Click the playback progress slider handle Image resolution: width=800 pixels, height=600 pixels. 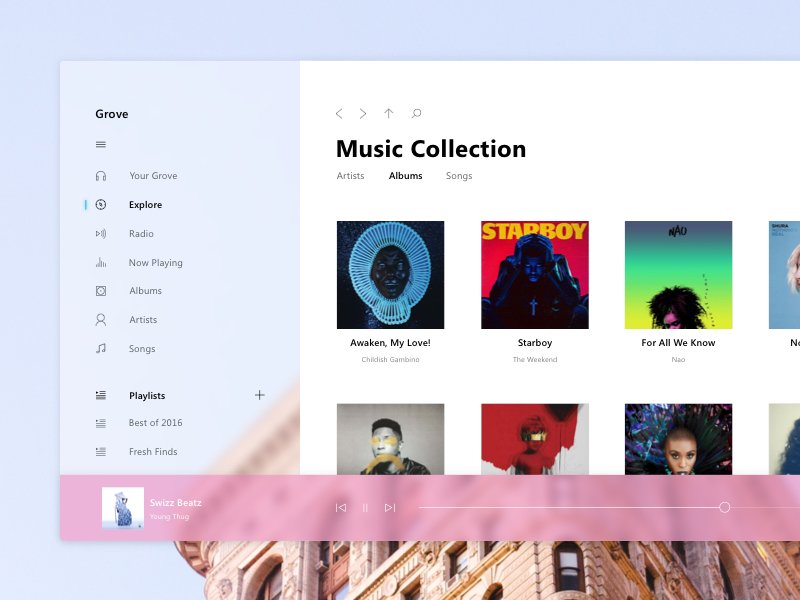click(724, 507)
